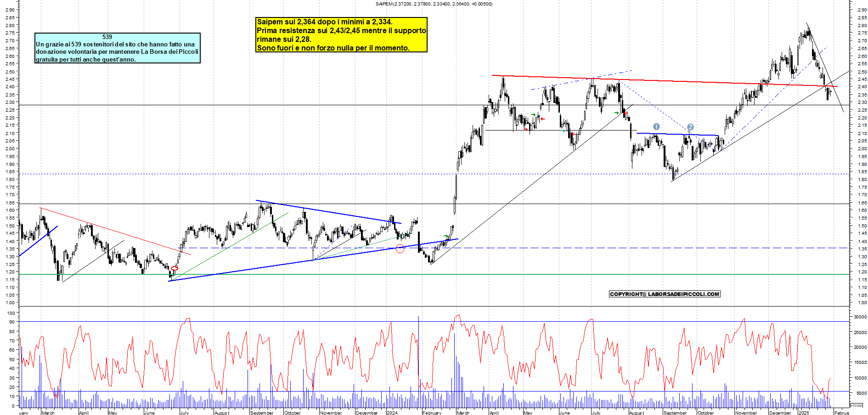Click the '2025' year label on the time axis
The height and width of the screenshot is (415, 868).
pos(804,413)
